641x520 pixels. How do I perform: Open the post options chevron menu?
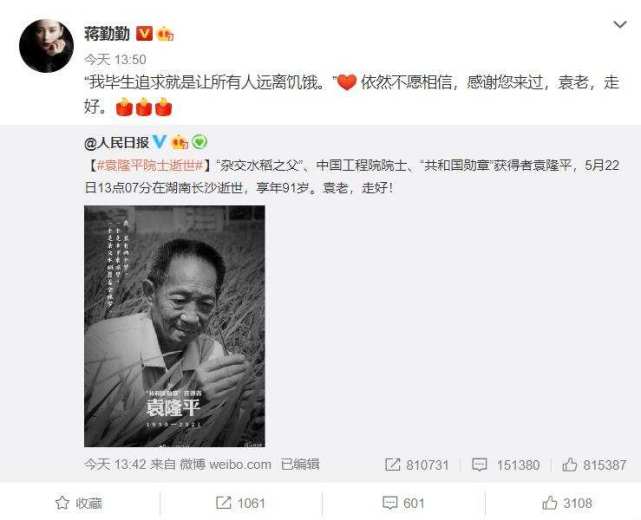pos(620,25)
